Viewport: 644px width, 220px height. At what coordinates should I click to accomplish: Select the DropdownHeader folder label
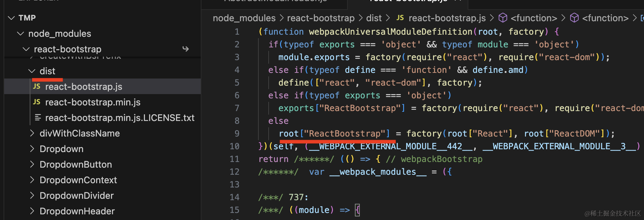click(77, 211)
